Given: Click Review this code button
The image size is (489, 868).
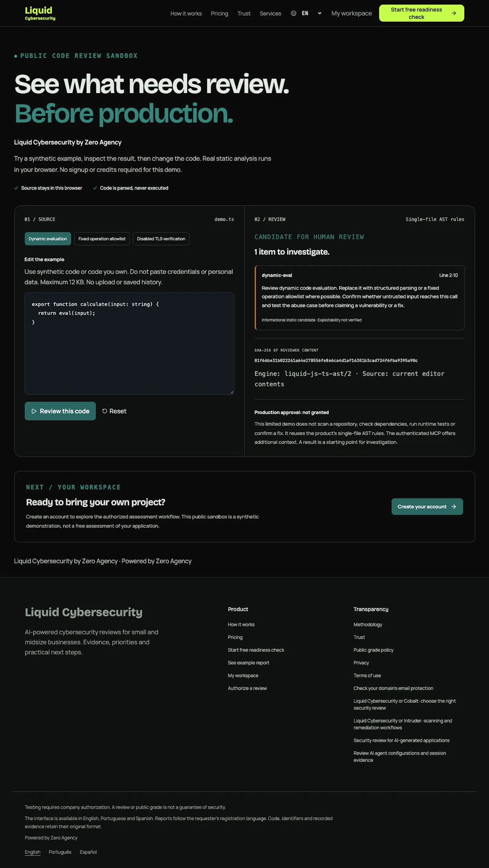Looking at the screenshot, I should (x=60, y=411).
